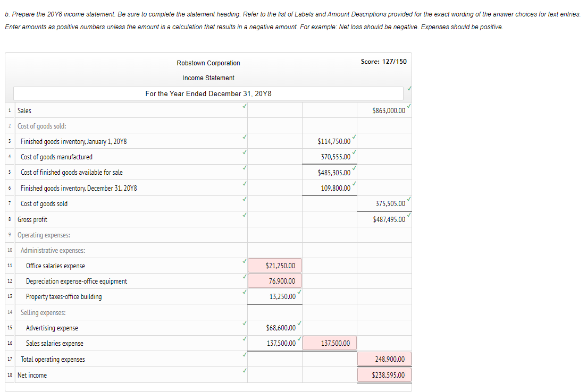The width and height of the screenshot is (587, 392).
Task: Select Cost of finished goods available for sale label
Action: point(72,173)
